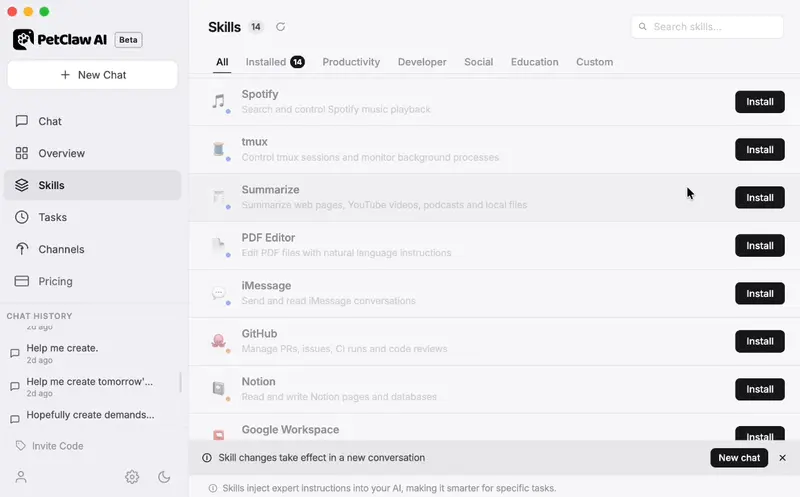The width and height of the screenshot is (800, 497).
Task: Install the Spotify skill
Action: click(x=760, y=102)
